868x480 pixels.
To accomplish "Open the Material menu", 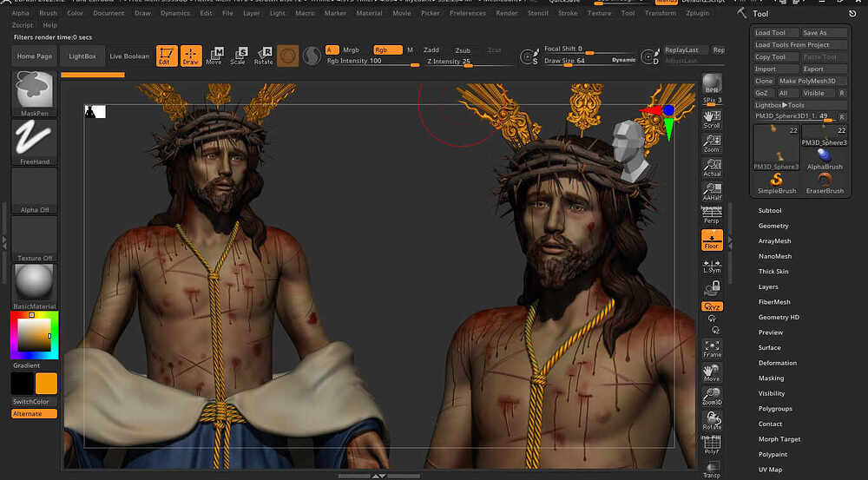I will click(x=369, y=13).
